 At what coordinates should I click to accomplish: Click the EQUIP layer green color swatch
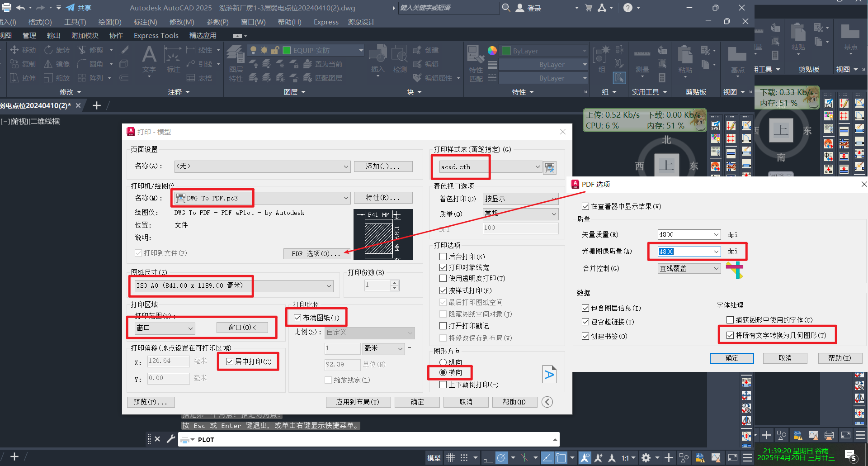pyautogui.click(x=287, y=50)
